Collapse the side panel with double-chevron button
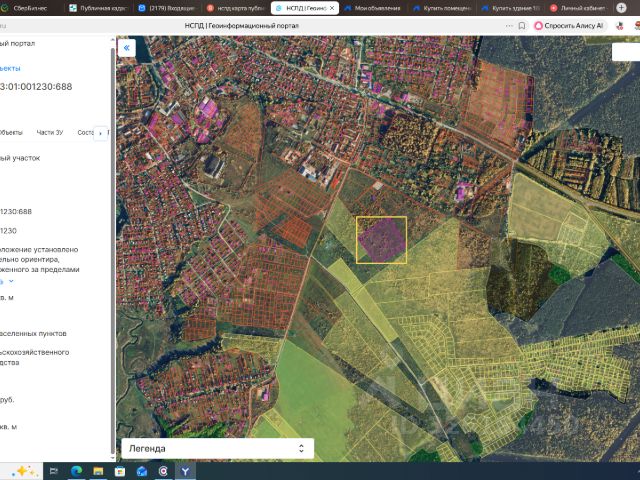Image resolution: width=640 pixels, height=480 pixels. tap(127, 48)
